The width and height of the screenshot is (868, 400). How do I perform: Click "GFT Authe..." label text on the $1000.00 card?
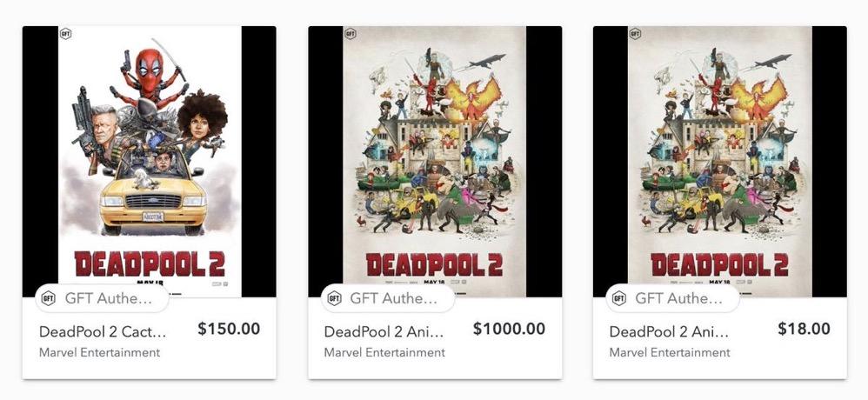[395, 298]
